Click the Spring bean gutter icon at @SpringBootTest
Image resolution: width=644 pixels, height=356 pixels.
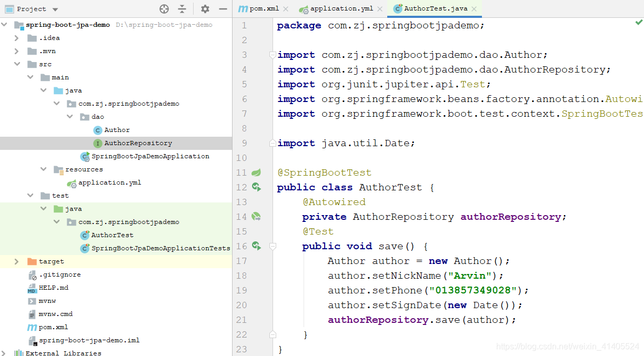coord(256,172)
